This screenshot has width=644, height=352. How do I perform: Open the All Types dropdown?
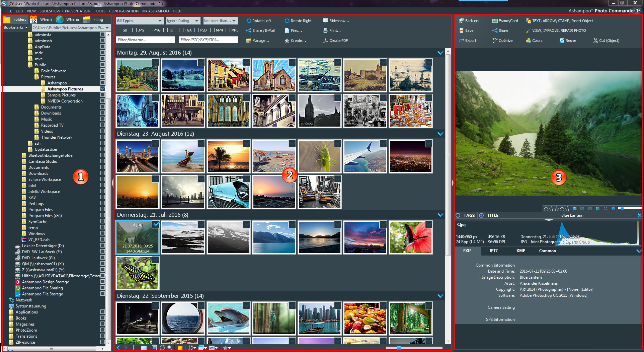[x=139, y=21]
